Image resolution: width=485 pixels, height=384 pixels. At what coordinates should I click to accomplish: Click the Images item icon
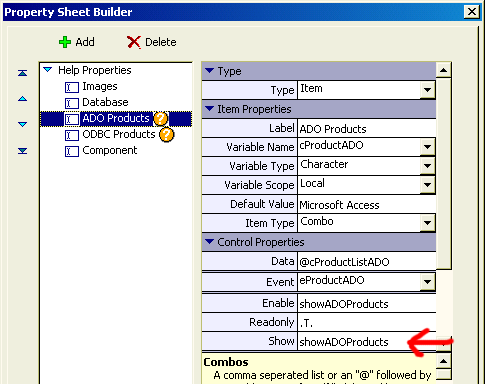point(72,87)
